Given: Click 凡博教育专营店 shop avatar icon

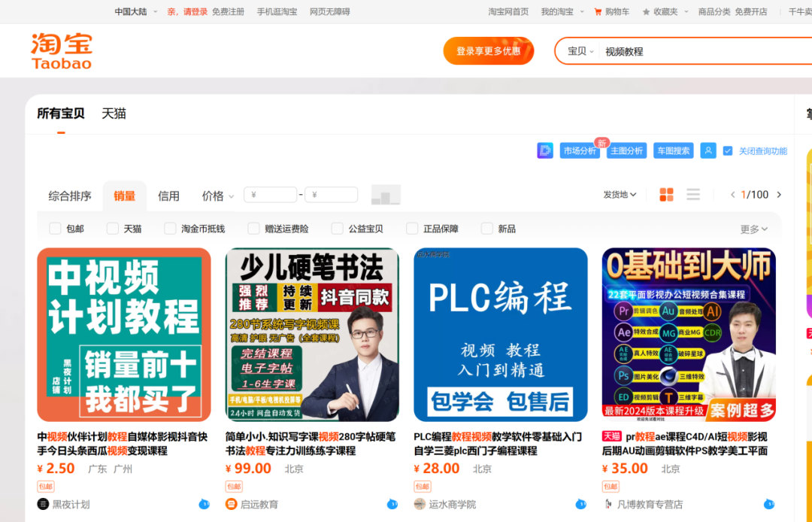Looking at the screenshot, I should pyautogui.click(x=608, y=504).
